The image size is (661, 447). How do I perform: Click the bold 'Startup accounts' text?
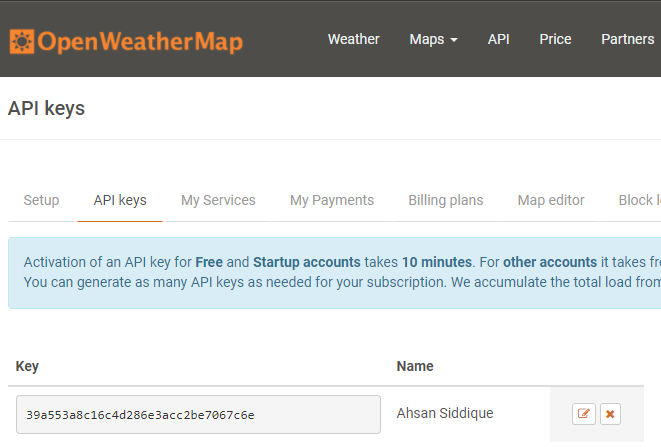[x=306, y=262]
